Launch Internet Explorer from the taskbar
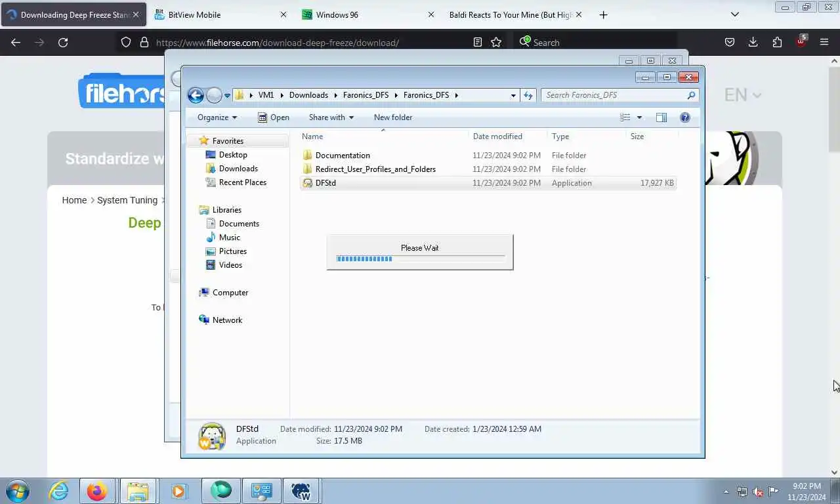840x504 pixels. (x=58, y=491)
